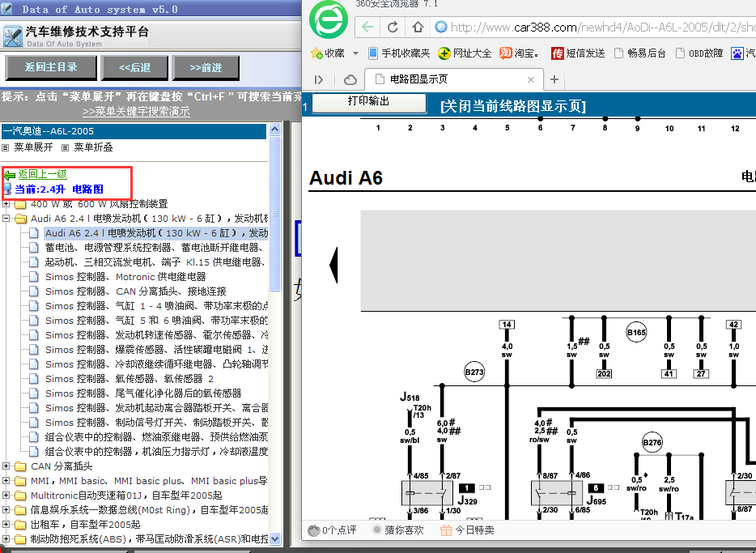
Task: Expand the 出租车 folder
Action: pyautogui.click(x=6, y=524)
